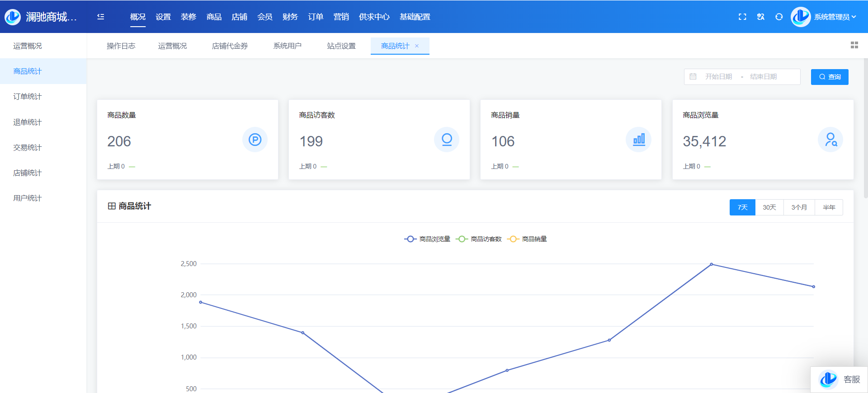Open the tab grid menu icon

pos(854,45)
